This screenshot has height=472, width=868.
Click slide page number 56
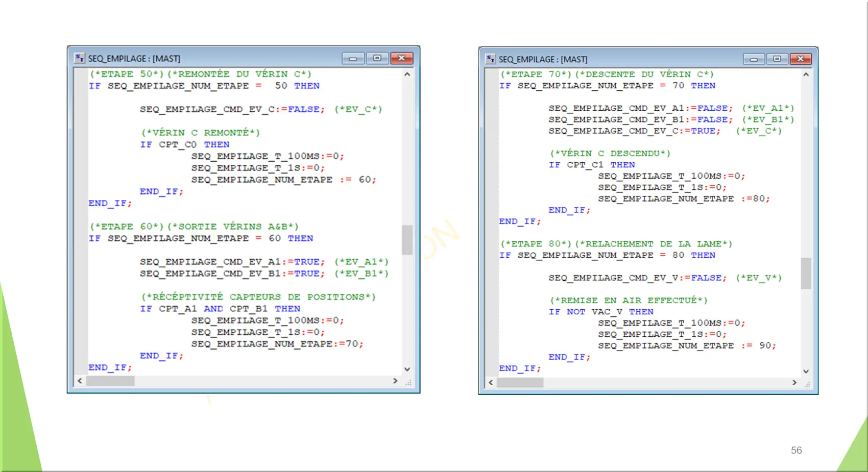coord(797,451)
